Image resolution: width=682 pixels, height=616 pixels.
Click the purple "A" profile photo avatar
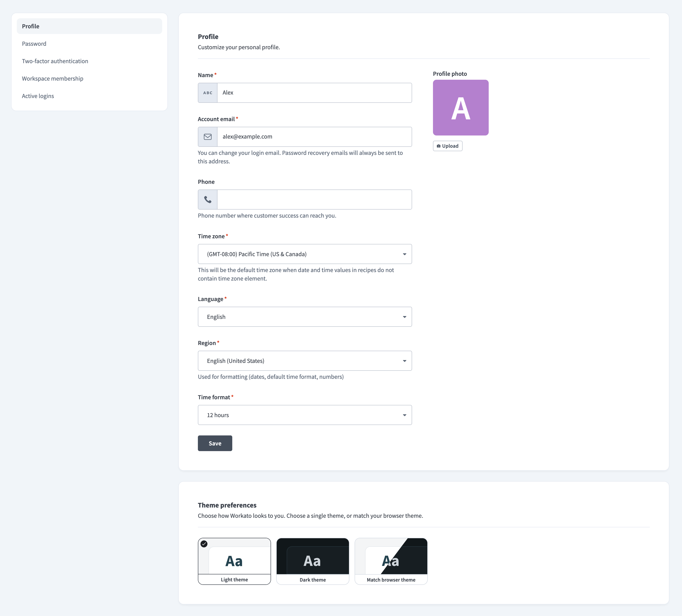[460, 108]
